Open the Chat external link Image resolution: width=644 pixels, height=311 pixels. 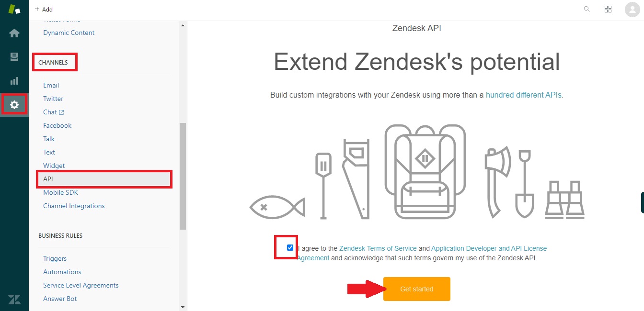click(54, 112)
